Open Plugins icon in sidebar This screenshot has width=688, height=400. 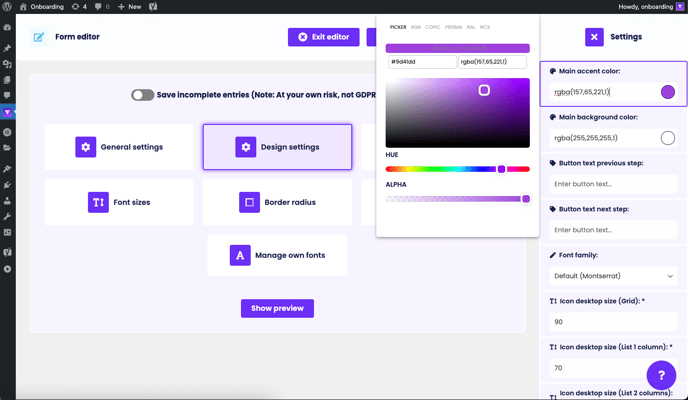click(x=7, y=185)
